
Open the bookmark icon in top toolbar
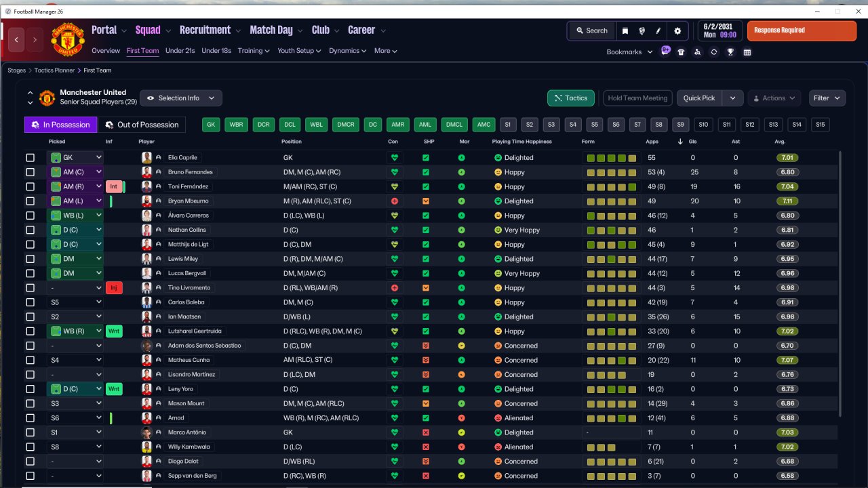[625, 30]
